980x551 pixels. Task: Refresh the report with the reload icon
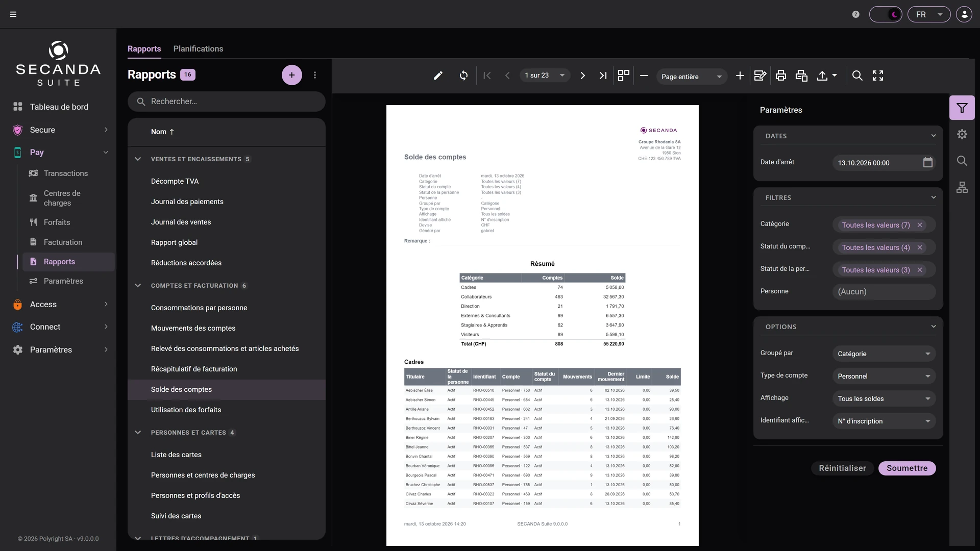tap(463, 76)
